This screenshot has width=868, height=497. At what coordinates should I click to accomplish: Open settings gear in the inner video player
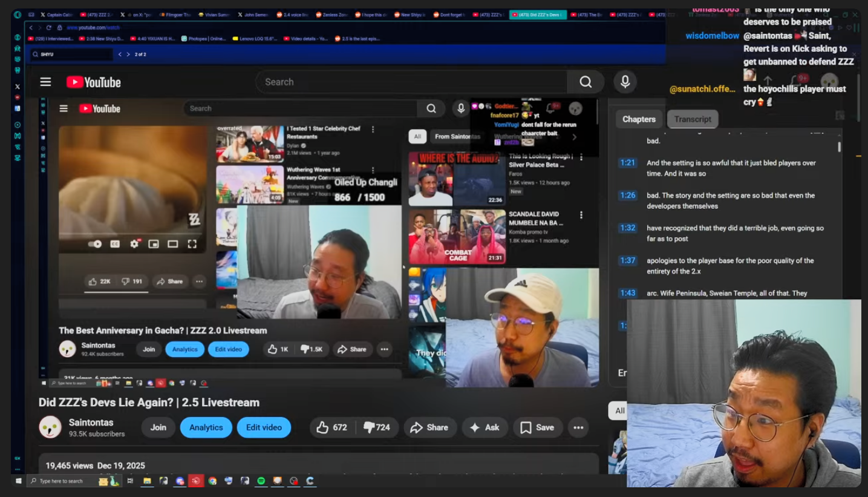click(134, 244)
